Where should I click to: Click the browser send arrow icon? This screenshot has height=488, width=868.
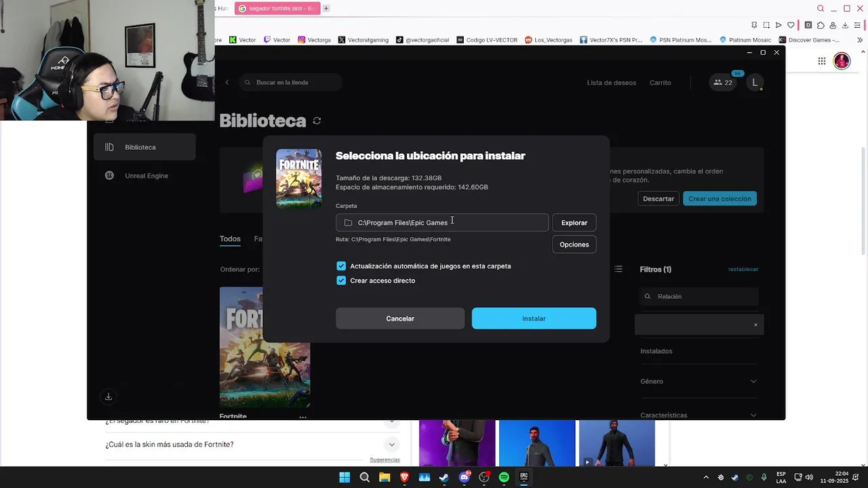tap(778, 25)
